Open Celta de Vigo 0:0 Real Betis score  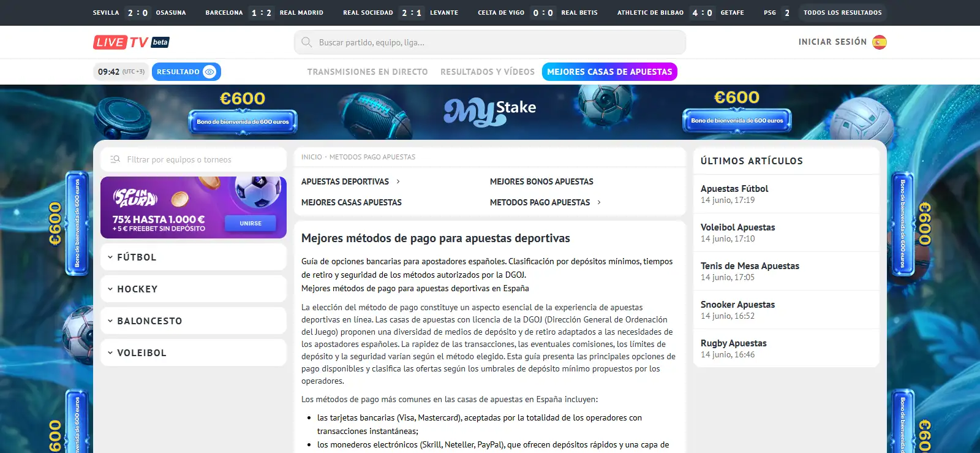coord(538,12)
